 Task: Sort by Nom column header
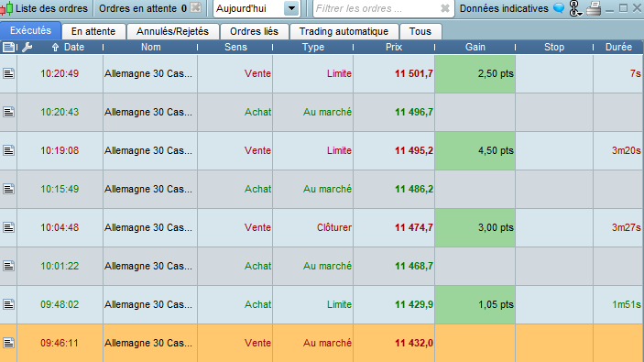point(151,48)
